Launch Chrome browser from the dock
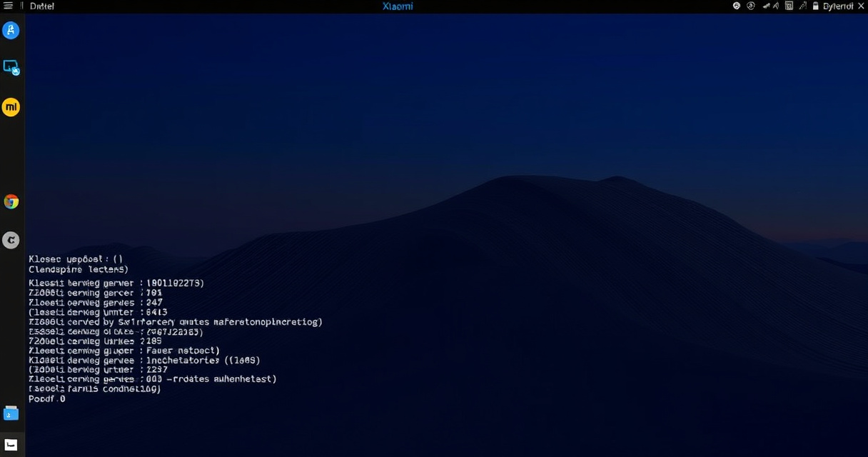This screenshot has height=457, width=868. pos(11,201)
